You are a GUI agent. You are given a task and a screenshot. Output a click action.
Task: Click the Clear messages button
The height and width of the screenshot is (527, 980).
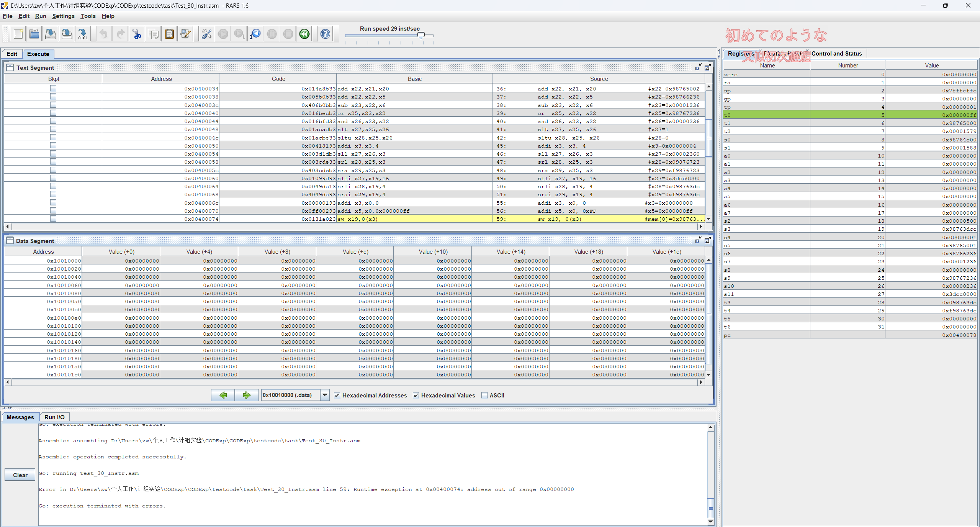pyautogui.click(x=20, y=475)
